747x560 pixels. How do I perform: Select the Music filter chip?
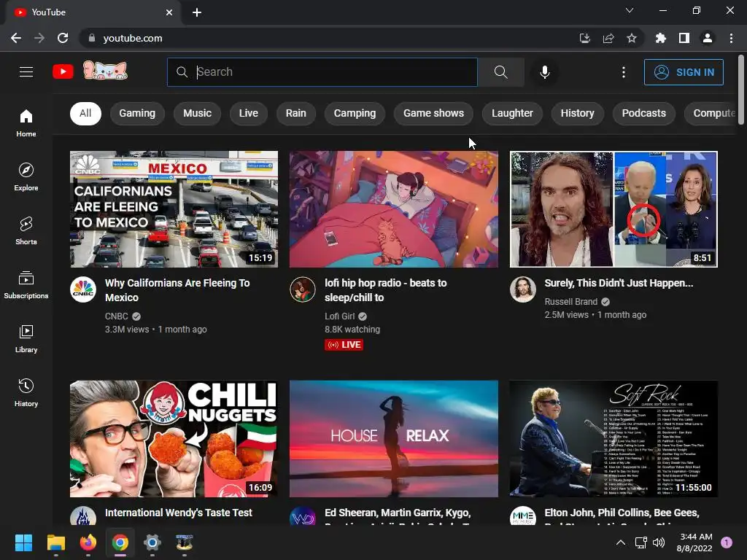tap(197, 113)
